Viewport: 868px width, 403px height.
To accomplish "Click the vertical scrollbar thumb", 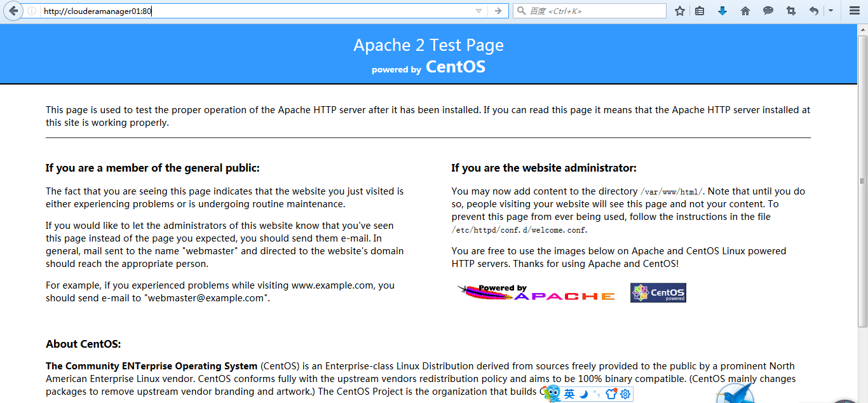I will (x=863, y=181).
